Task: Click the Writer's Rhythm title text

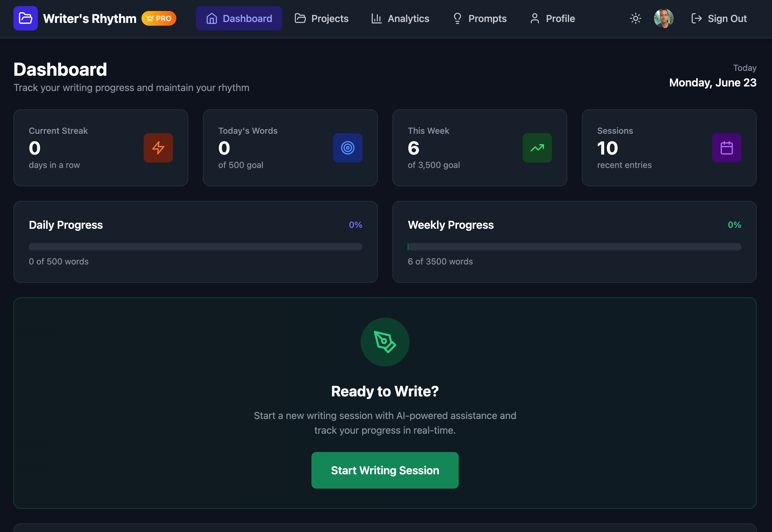Action: point(90,19)
